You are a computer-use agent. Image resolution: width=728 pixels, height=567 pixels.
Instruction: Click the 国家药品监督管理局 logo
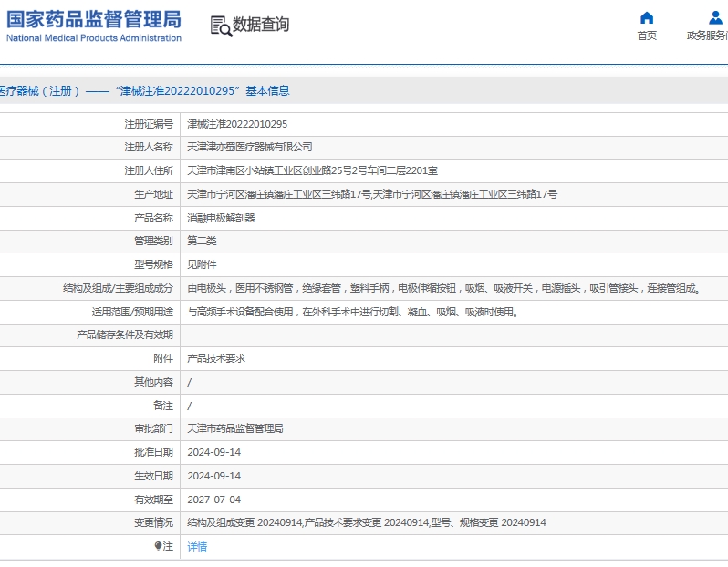click(x=93, y=26)
